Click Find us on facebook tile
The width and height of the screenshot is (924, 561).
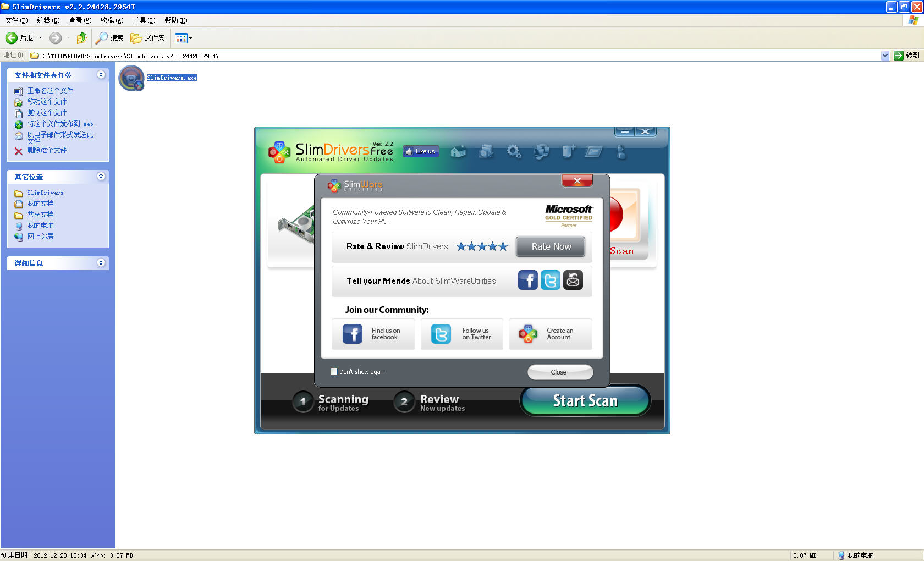pyautogui.click(x=373, y=334)
